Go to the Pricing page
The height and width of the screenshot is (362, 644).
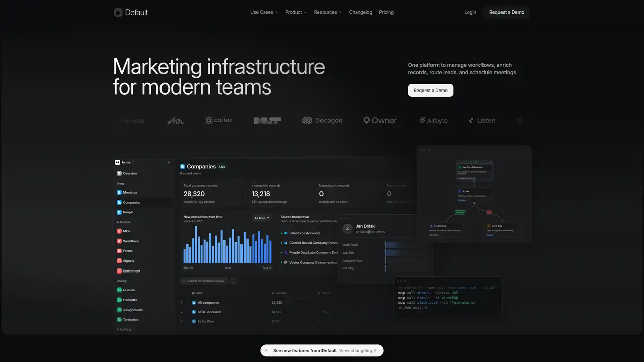(386, 12)
